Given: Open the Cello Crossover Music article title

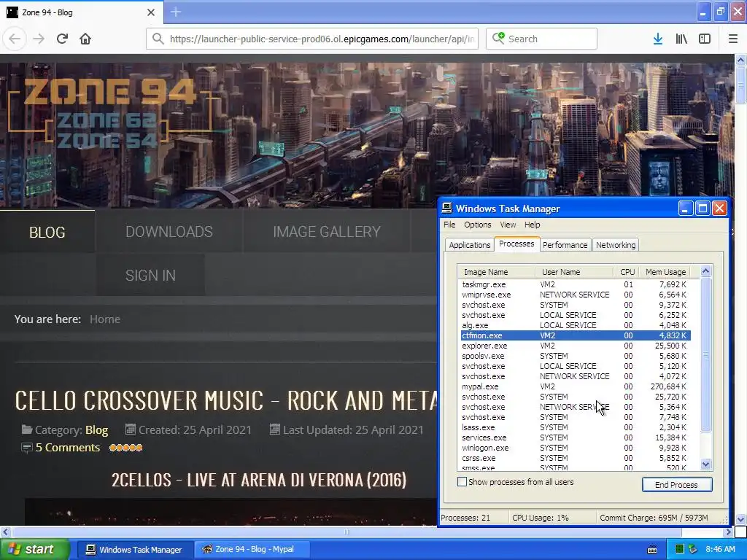Looking at the screenshot, I should [x=226, y=400].
